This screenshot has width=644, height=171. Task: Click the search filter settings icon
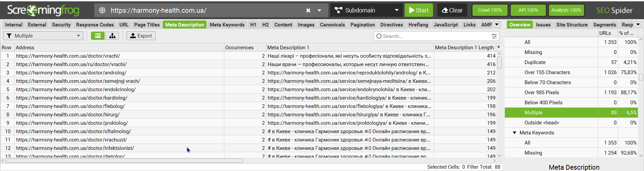(494, 36)
